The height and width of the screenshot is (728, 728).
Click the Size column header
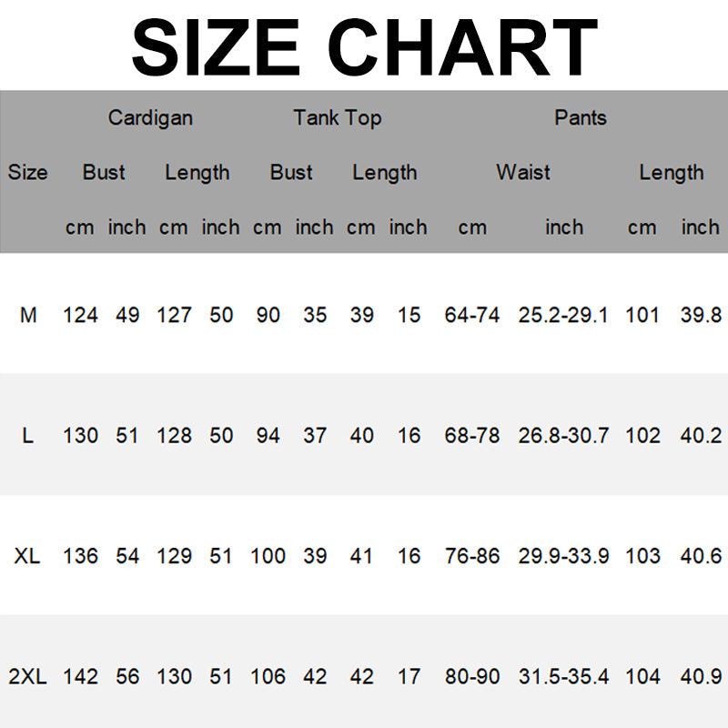coord(27,173)
